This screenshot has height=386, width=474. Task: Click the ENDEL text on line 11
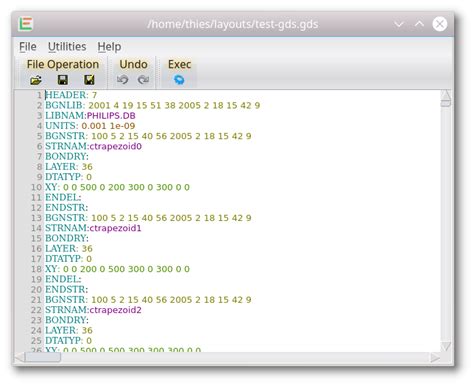63,197
